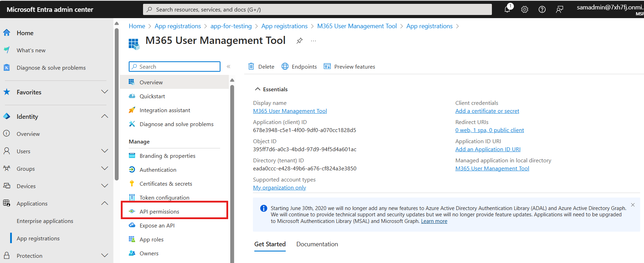The width and height of the screenshot is (644, 263).
Task: Open App registrations in sidebar
Action: coord(38,238)
